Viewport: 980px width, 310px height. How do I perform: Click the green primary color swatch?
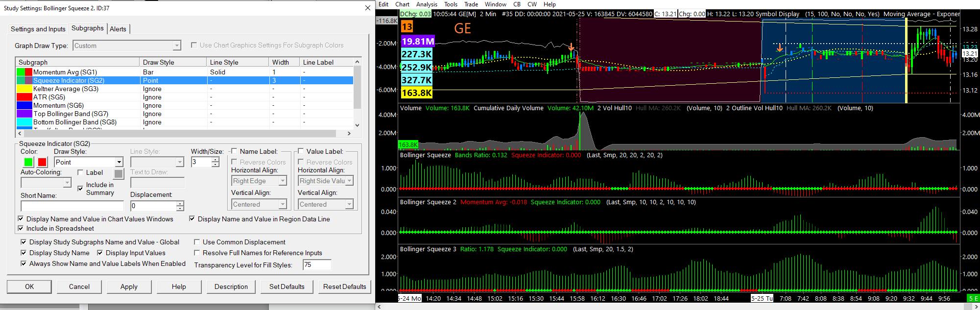(28, 162)
